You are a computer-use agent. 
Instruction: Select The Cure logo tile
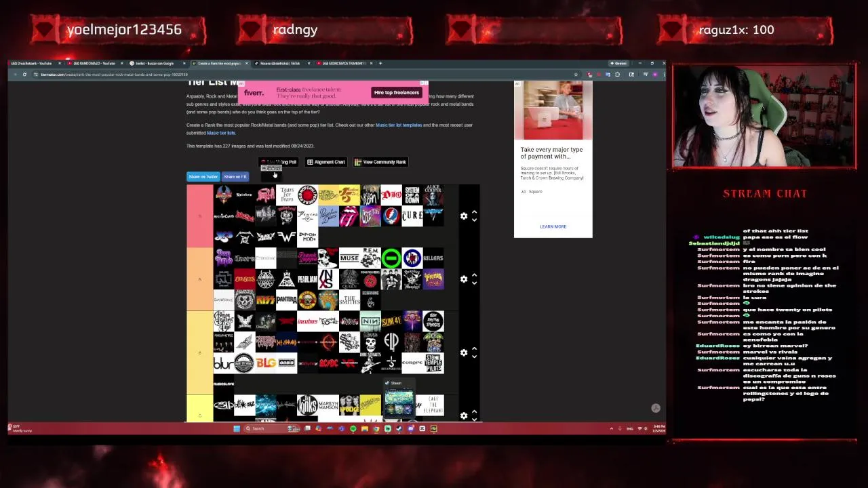click(x=412, y=216)
